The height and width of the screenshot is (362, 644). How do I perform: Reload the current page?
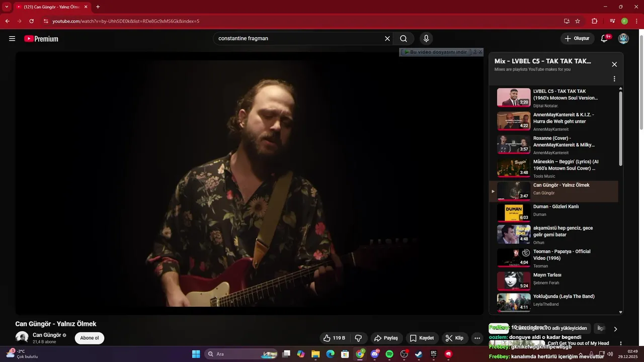tap(31, 21)
